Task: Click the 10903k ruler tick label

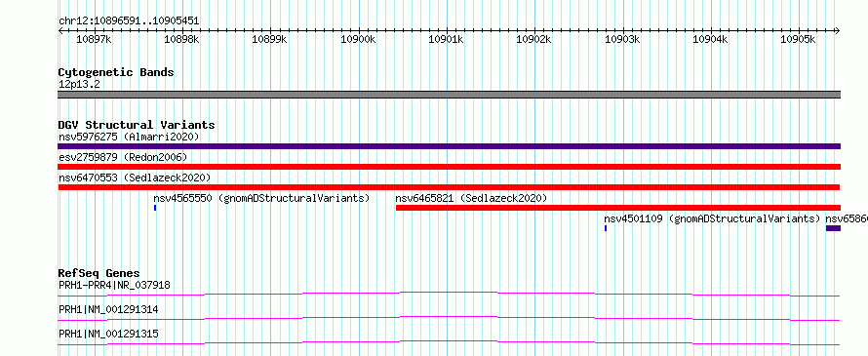Action: coord(622,39)
